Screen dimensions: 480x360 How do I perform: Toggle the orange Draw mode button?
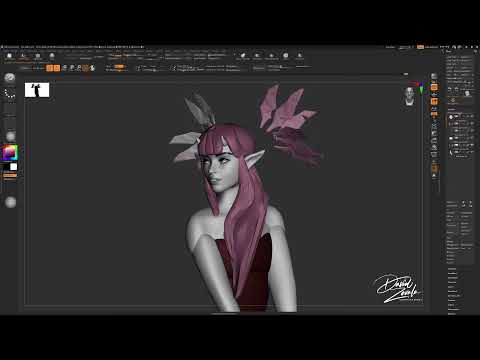coord(57,68)
